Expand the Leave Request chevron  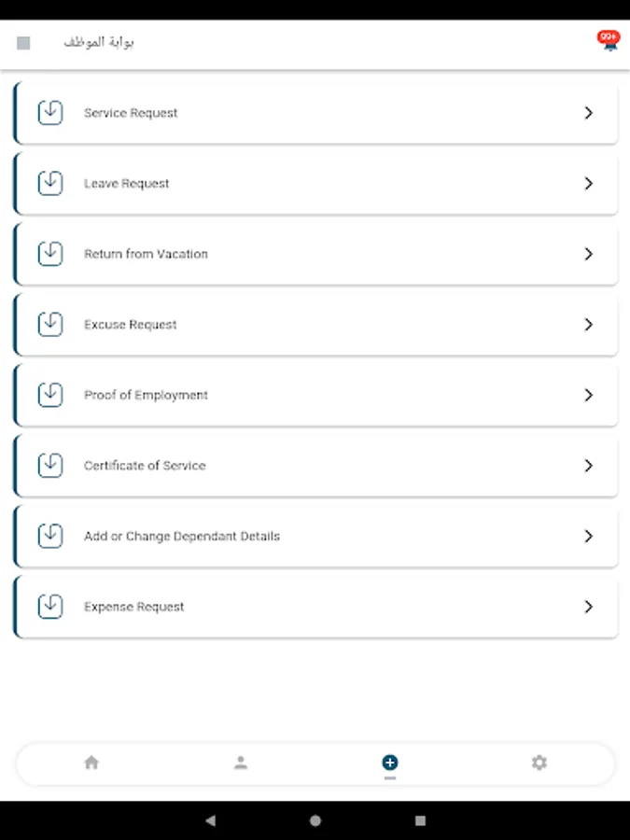pos(588,183)
